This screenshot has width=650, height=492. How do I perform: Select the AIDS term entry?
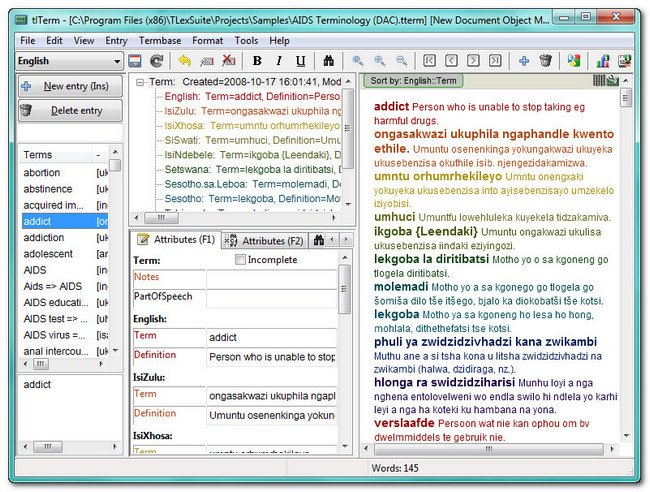[65, 270]
